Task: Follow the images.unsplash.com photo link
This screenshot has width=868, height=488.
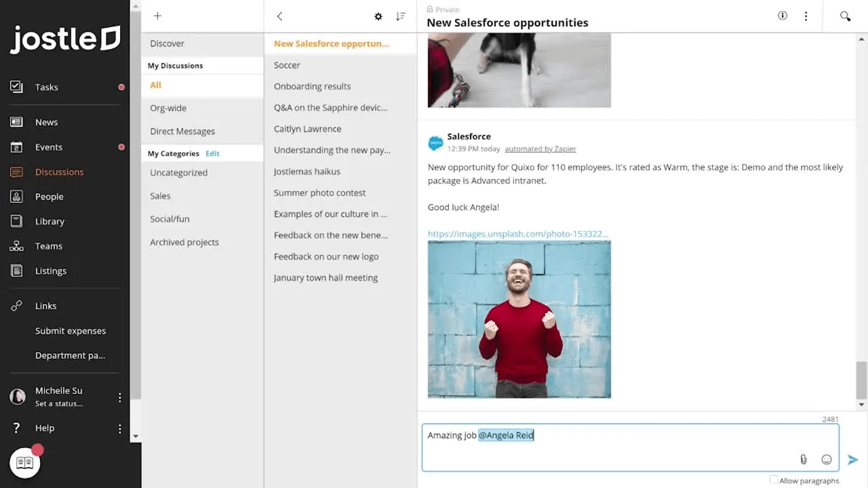Action: pyautogui.click(x=518, y=234)
